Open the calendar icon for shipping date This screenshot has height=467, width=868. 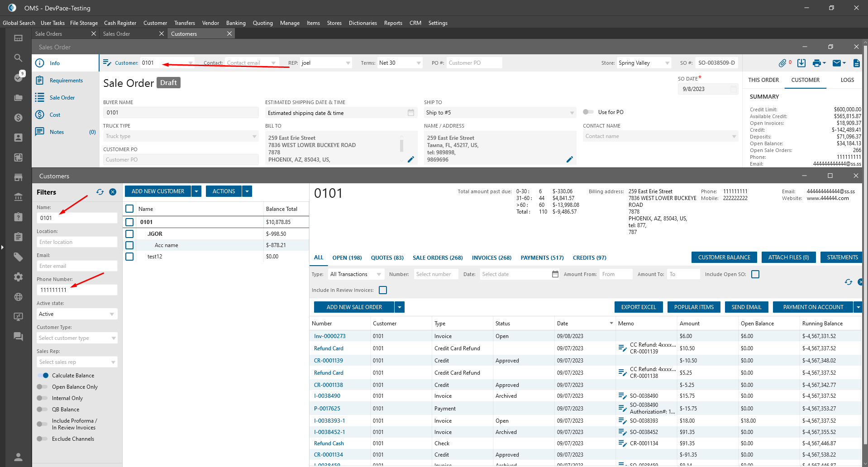click(x=411, y=113)
